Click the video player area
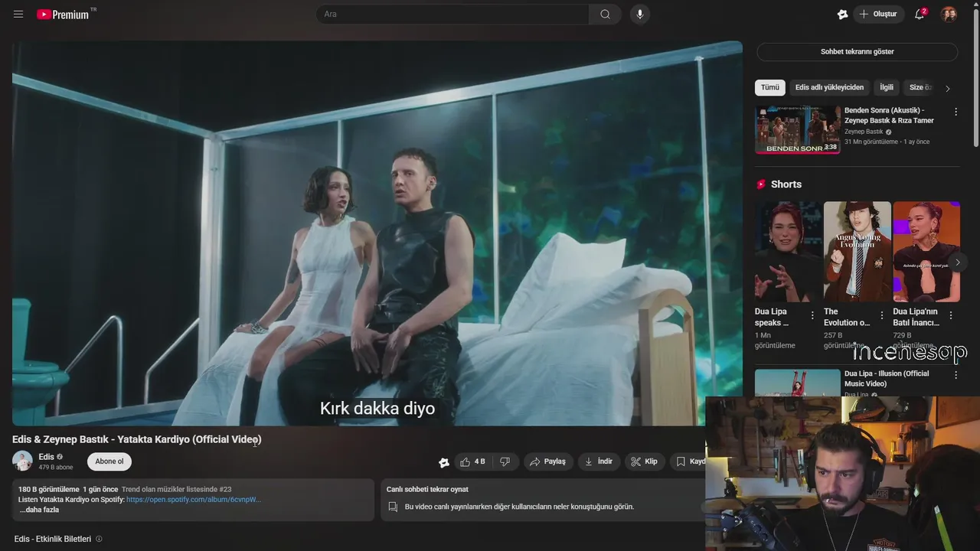The image size is (980, 551). coord(377,233)
